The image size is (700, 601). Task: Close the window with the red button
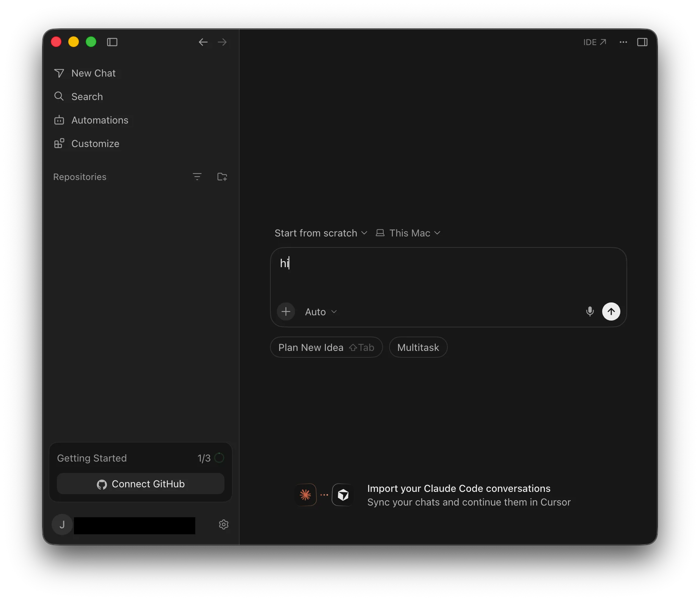point(56,42)
